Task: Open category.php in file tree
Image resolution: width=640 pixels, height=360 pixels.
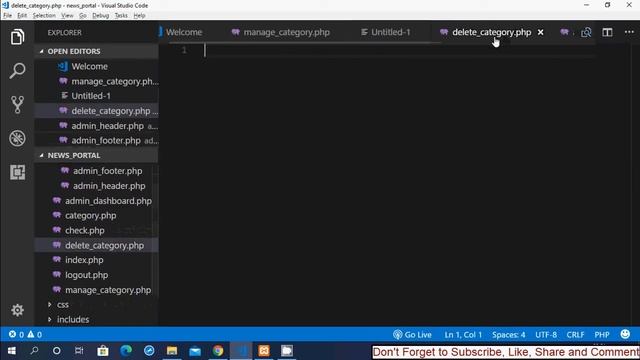Action: (x=91, y=216)
